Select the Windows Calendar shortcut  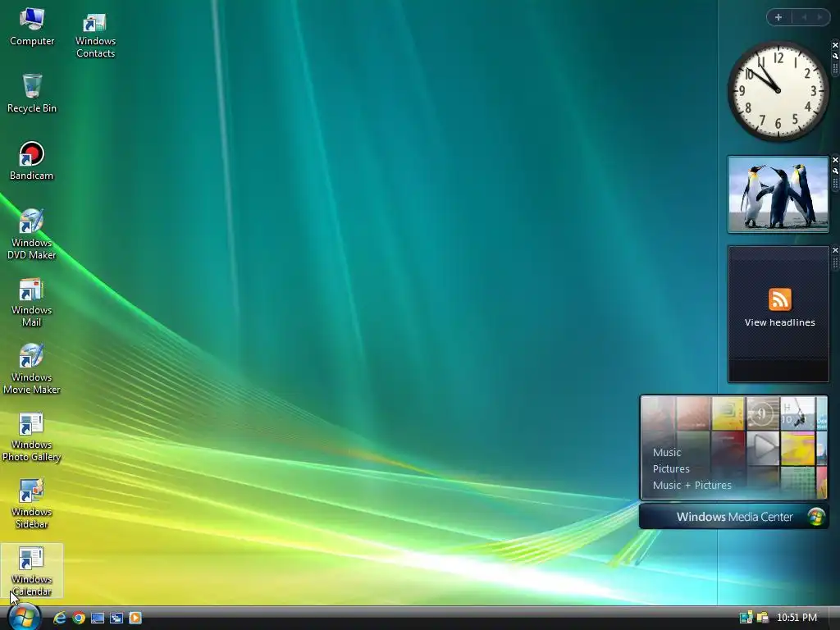tap(32, 571)
